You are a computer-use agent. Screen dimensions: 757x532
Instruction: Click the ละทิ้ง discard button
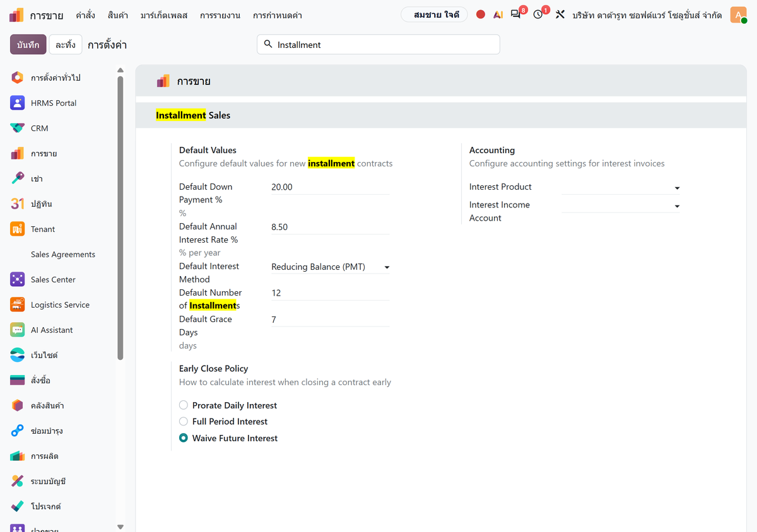(x=66, y=45)
